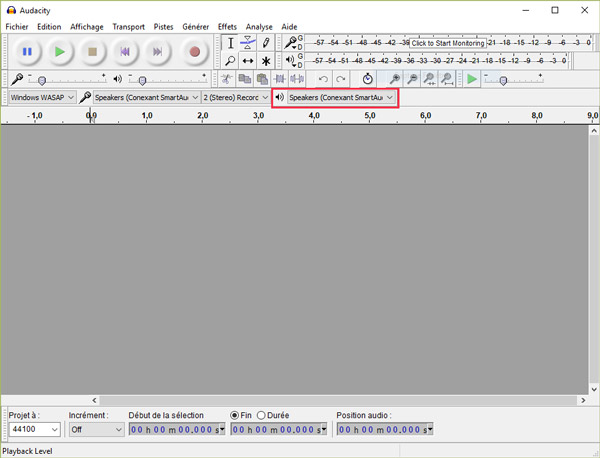Click the Stop button

92,51
